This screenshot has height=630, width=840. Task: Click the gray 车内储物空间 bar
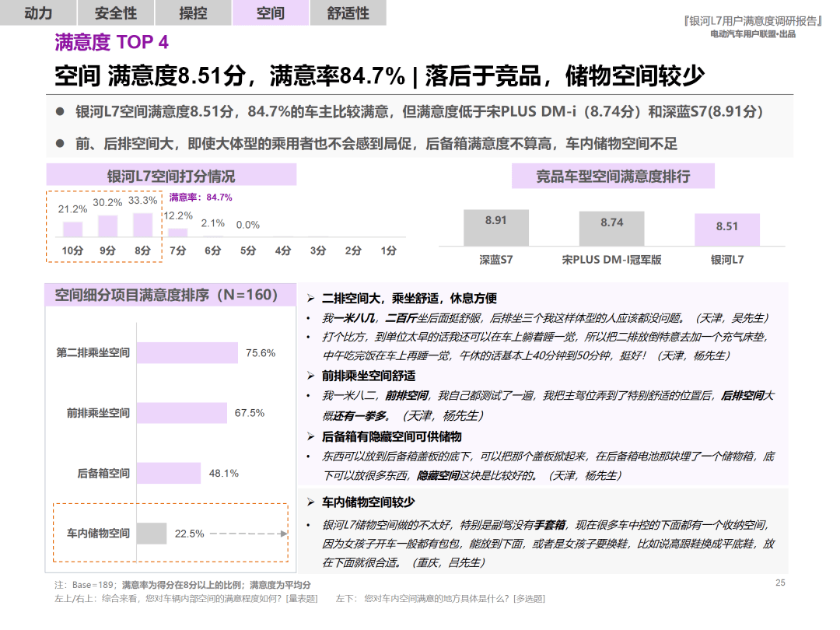tap(152, 534)
